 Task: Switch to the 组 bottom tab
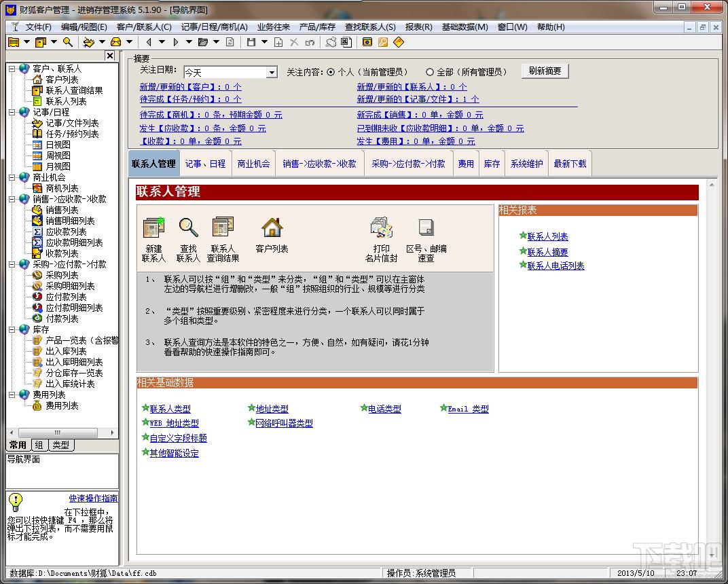pyautogui.click(x=39, y=445)
